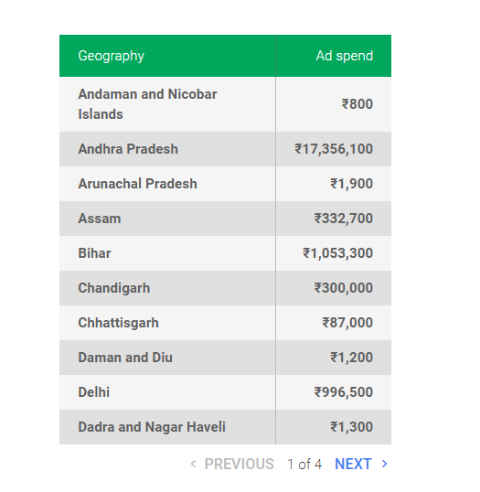480x492 pixels.
Task: Click the PREVIOUS pagination link
Action: tap(239, 464)
